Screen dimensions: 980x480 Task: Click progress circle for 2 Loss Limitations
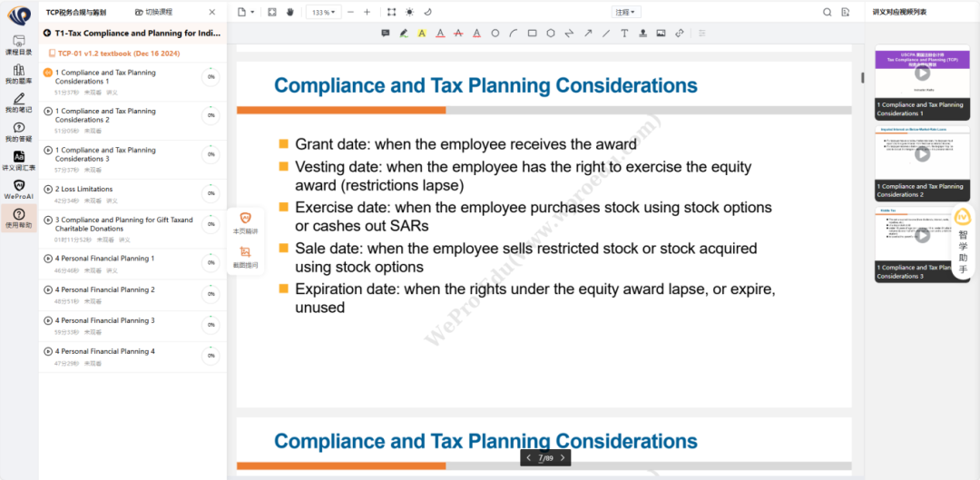[x=211, y=194]
